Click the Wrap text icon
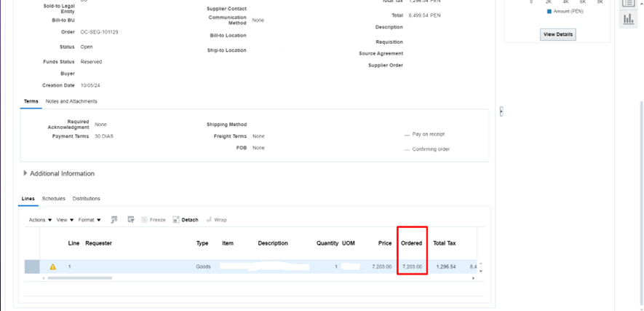The height and width of the screenshot is (311, 644). pos(209,220)
